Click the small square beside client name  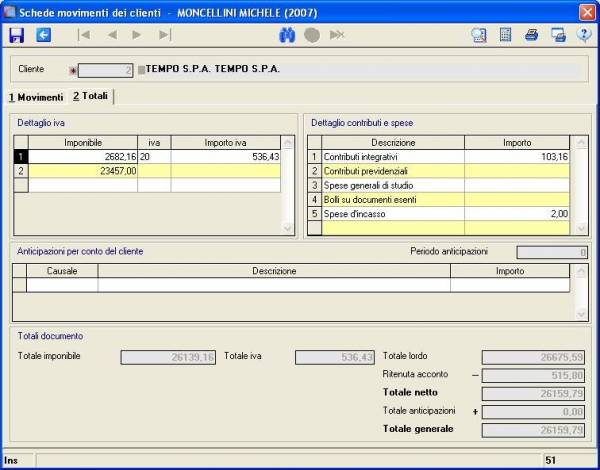click(142, 70)
